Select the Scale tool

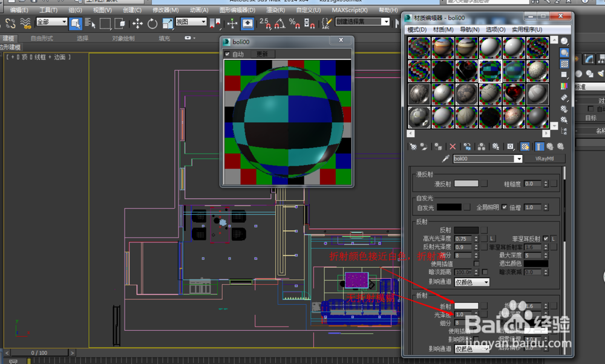pos(168,24)
